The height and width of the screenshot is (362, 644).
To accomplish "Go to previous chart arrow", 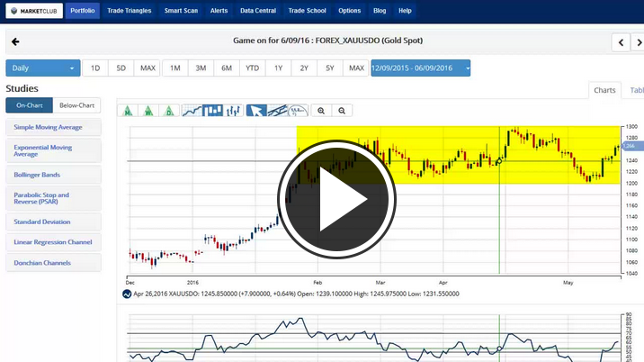I will pos(621,42).
